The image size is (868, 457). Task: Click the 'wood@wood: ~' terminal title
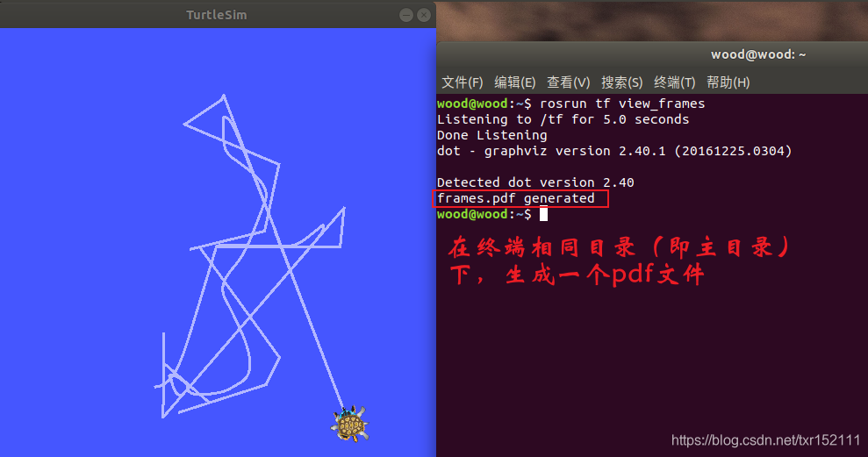point(758,54)
